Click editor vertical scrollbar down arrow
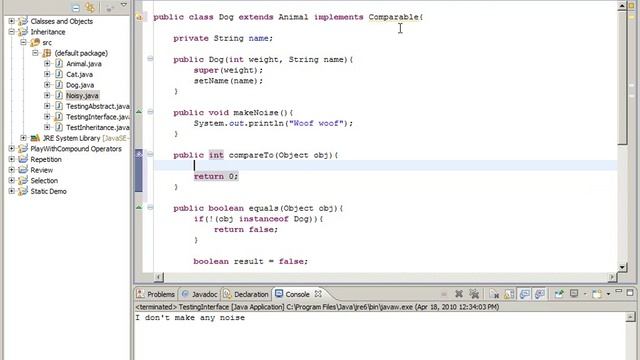640x360 pixels. [622, 267]
